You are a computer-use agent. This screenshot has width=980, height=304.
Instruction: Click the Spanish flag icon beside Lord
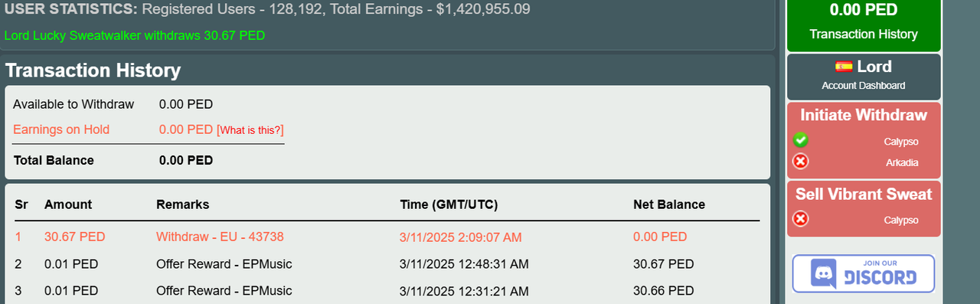point(844,67)
